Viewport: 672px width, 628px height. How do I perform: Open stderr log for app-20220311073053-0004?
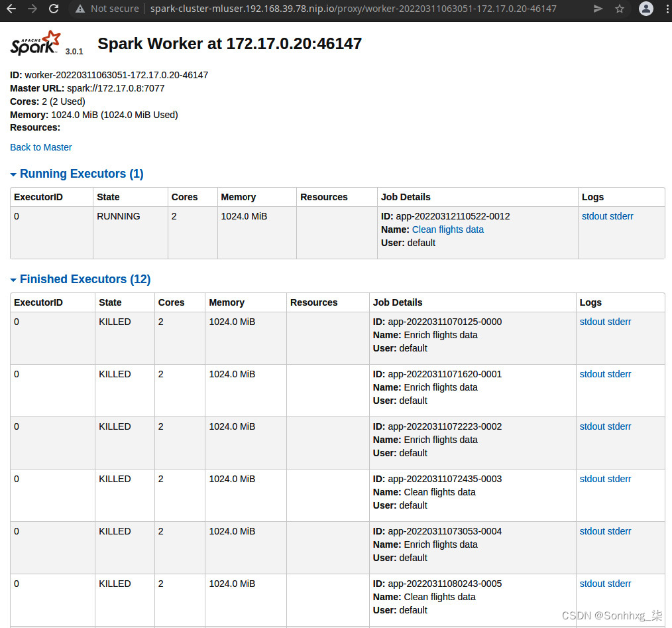[x=620, y=531]
